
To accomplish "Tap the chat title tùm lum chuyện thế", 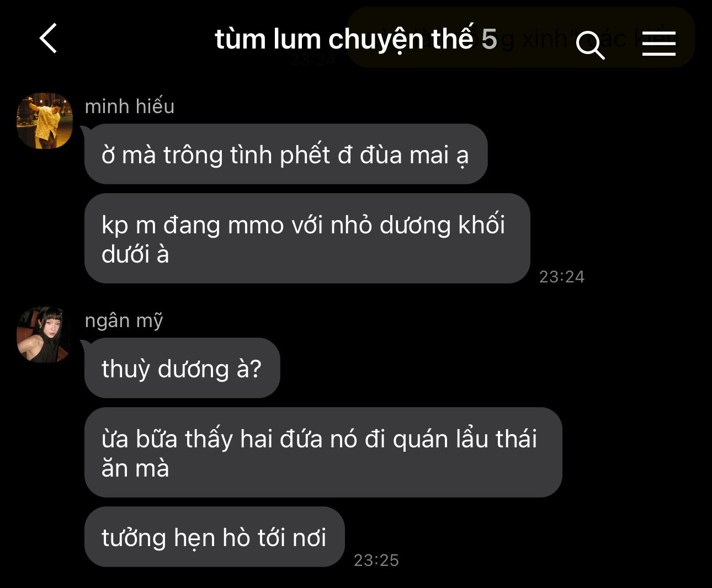I will pyautogui.click(x=344, y=39).
